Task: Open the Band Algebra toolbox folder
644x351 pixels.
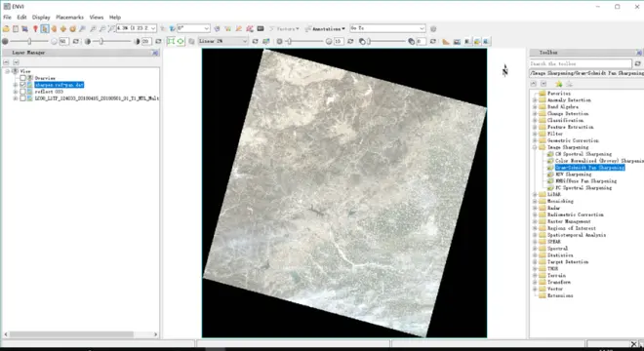Action: pos(563,106)
